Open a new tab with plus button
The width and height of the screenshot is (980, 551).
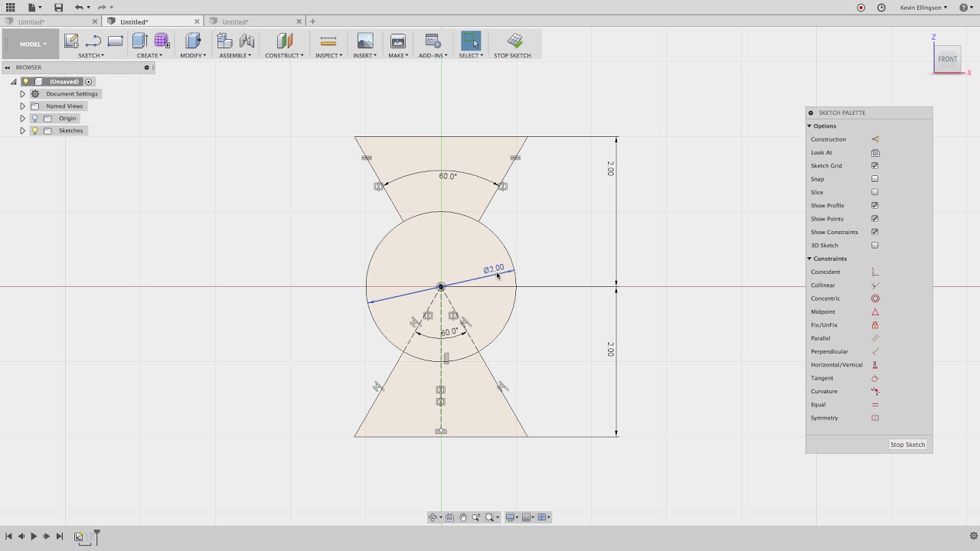pos(312,21)
